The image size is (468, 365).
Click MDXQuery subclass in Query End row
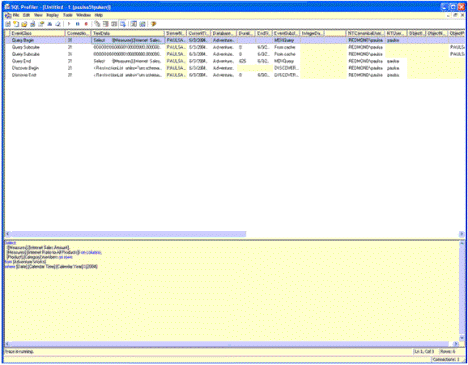click(x=284, y=61)
